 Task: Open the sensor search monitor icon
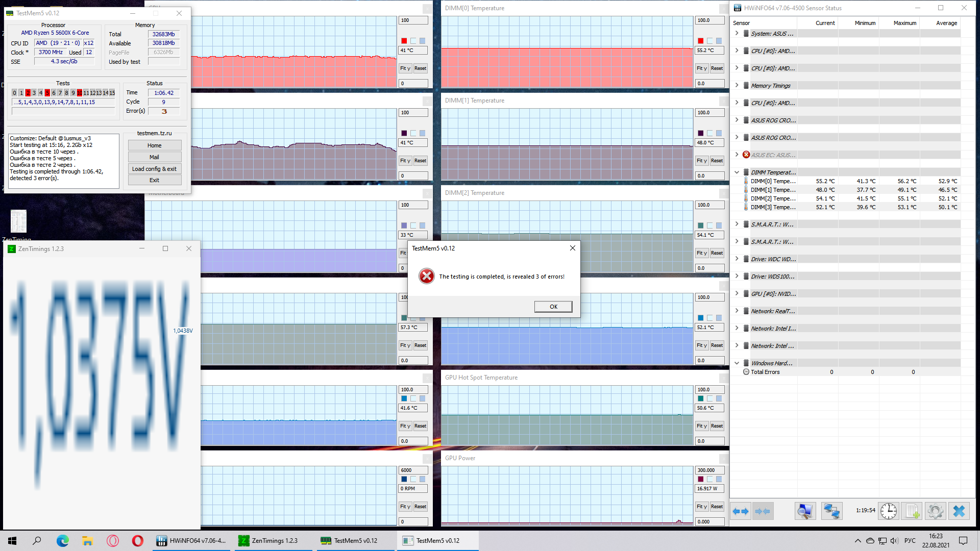coord(805,511)
